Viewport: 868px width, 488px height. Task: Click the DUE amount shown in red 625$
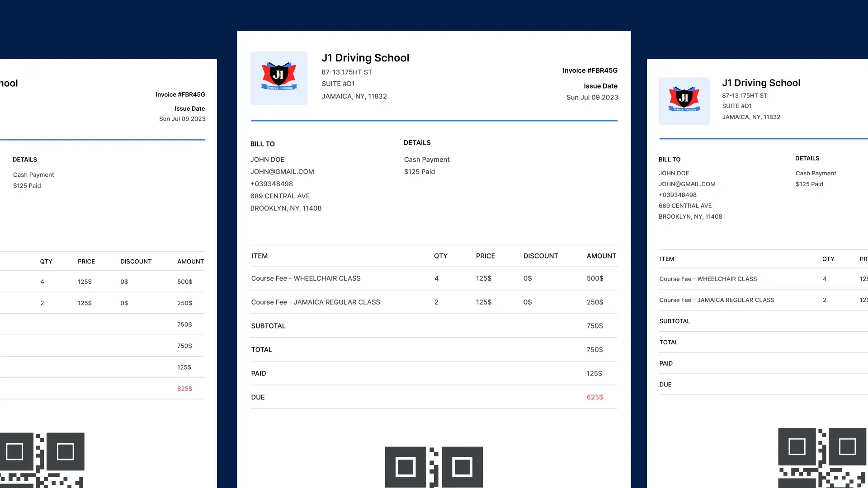(x=595, y=397)
